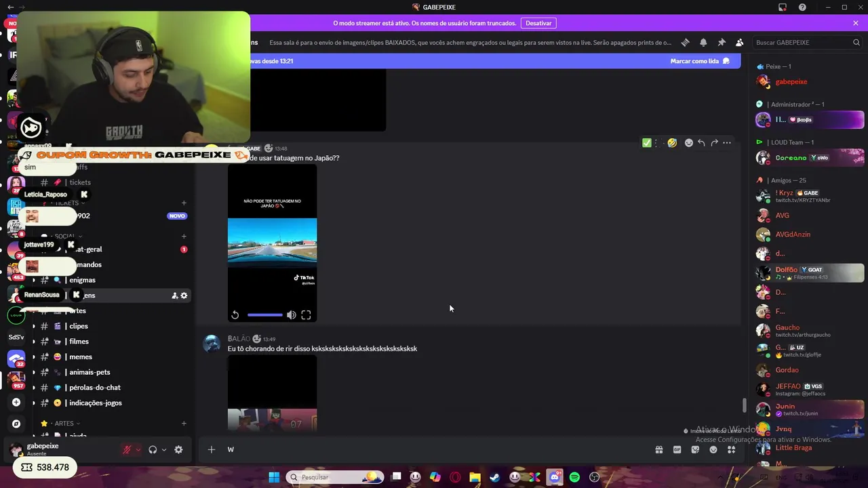The height and width of the screenshot is (488, 868).
Task: Open the GIF picker
Action: [677, 449]
